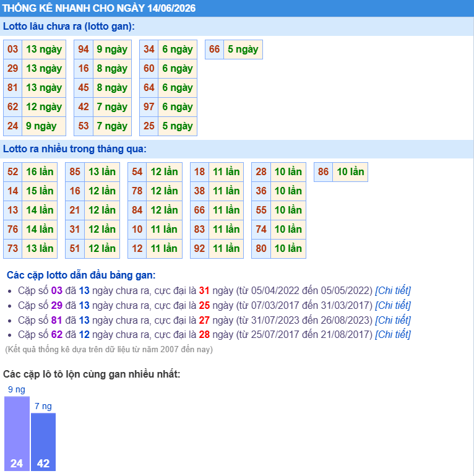Viewport: 474px width, 476px height.
Task: Click 'Lotto ra nhiều trong tháng qua' heading
Action: coord(75,149)
